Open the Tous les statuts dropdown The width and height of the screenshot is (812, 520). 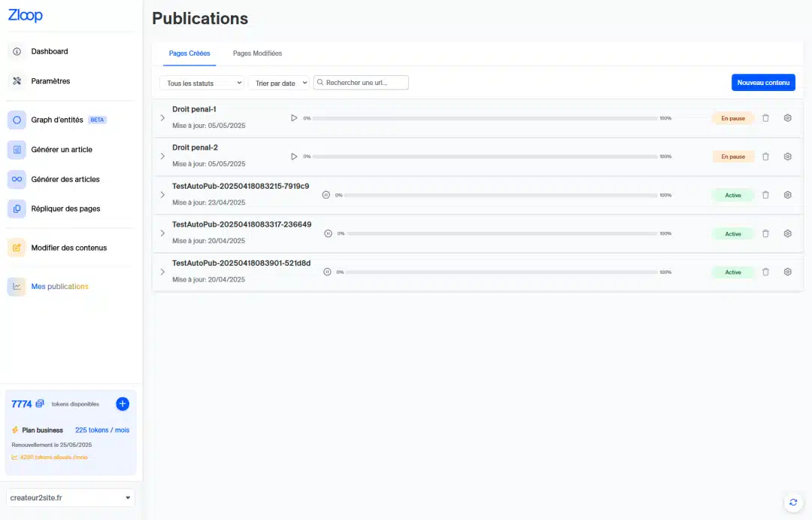[x=201, y=83]
